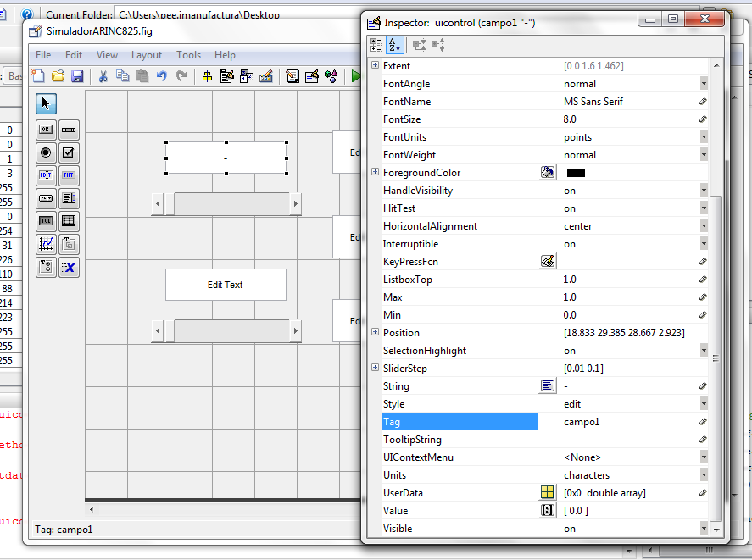Open the KeyPressFcn callback editor icon
752x560 pixels.
(548, 261)
